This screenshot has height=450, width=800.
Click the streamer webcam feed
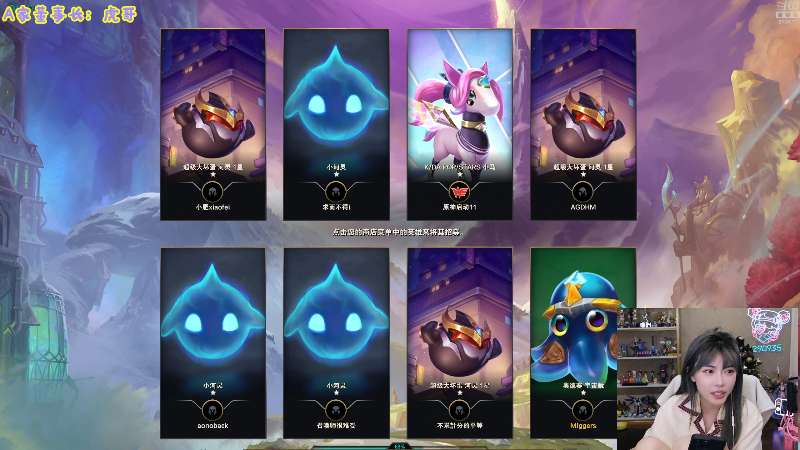point(708,379)
